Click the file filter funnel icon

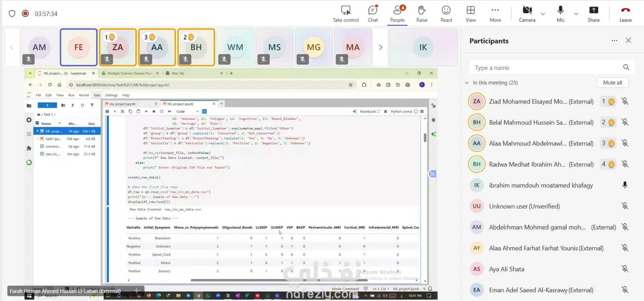click(x=92, y=105)
